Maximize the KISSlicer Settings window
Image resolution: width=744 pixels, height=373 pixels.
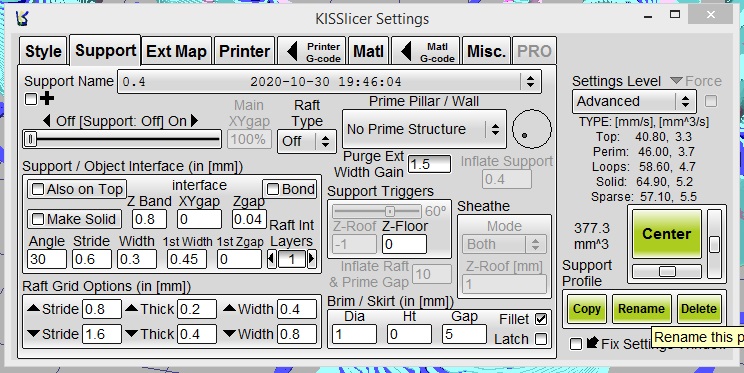click(x=675, y=15)
